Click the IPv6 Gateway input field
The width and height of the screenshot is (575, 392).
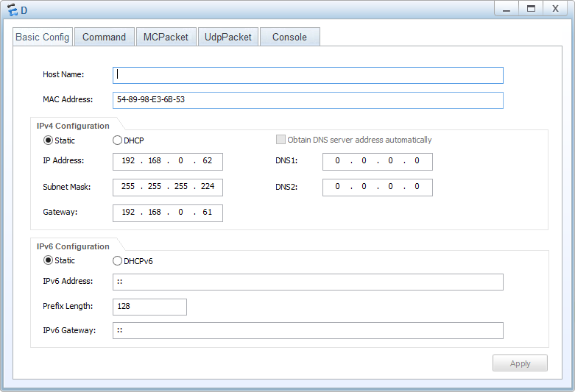tap(308, 330)
